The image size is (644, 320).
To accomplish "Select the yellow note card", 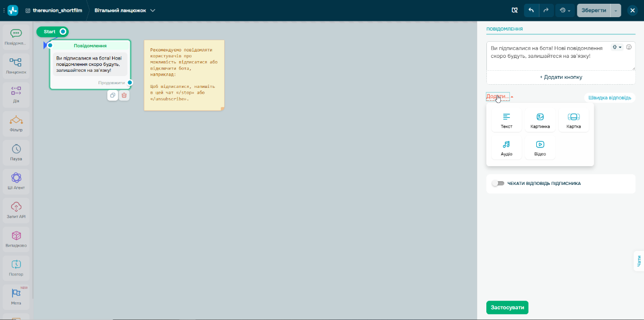I will click(184, 75).
